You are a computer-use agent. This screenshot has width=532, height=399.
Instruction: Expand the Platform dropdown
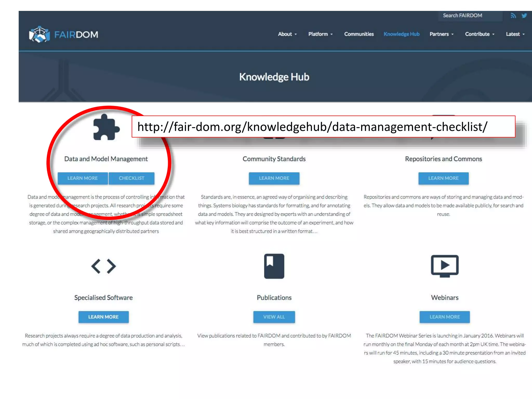click(320, 34)
